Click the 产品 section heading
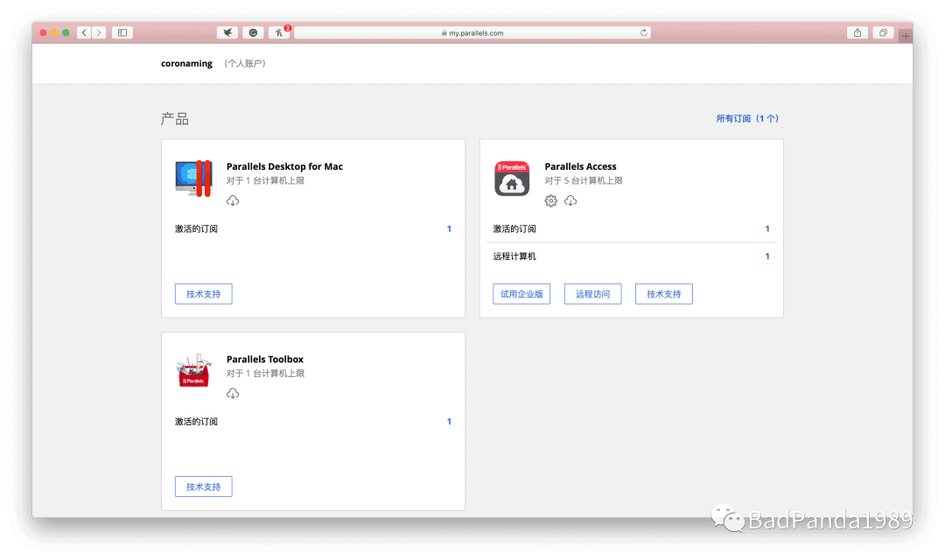The image size is (945, 560). coord(175,119)
